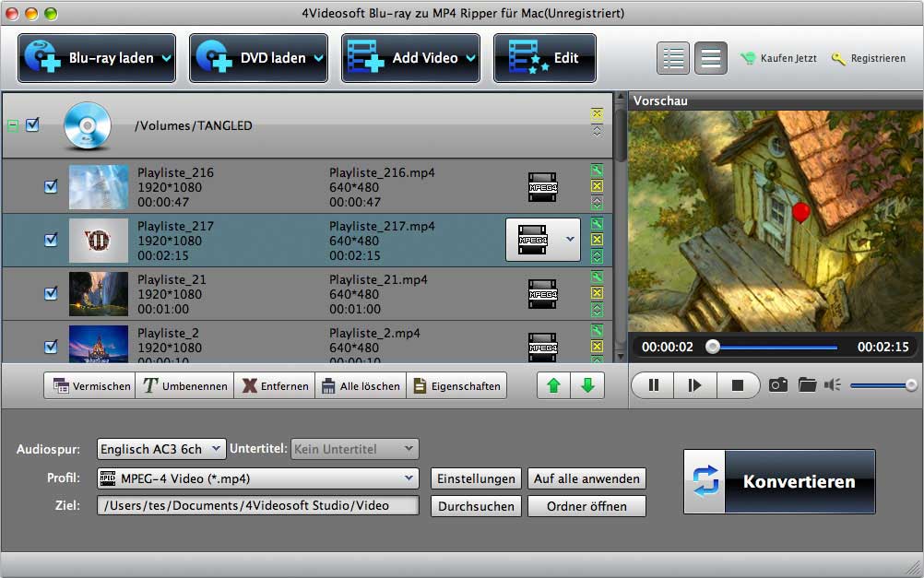
Task: Move item down with green arrow
Action: click(587, 386)
